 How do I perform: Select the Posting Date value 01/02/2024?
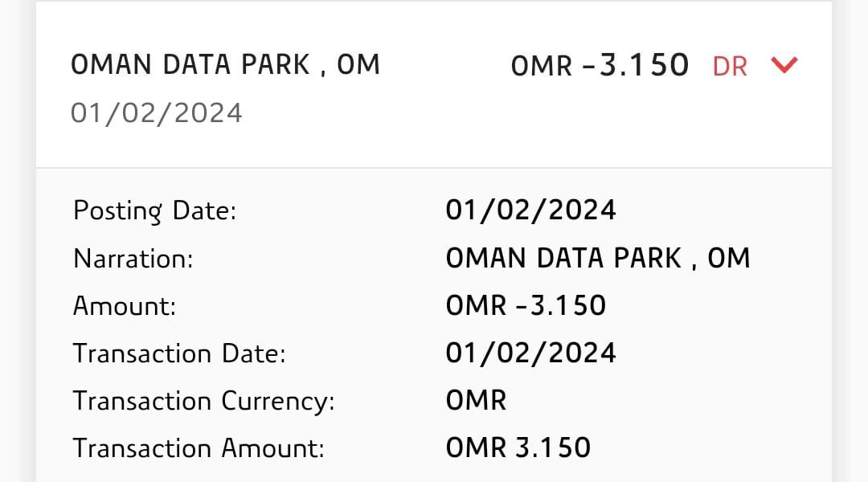pos(530,210)
